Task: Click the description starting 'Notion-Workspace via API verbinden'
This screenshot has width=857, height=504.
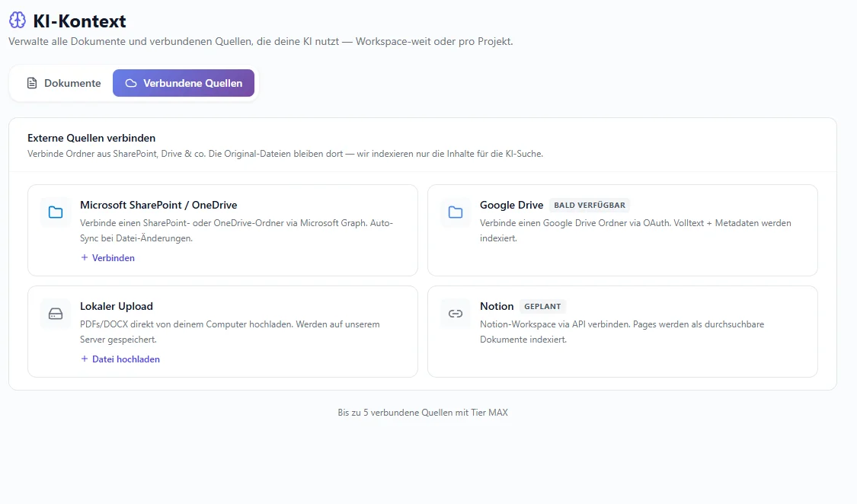Action: click(x=622, y=331)
